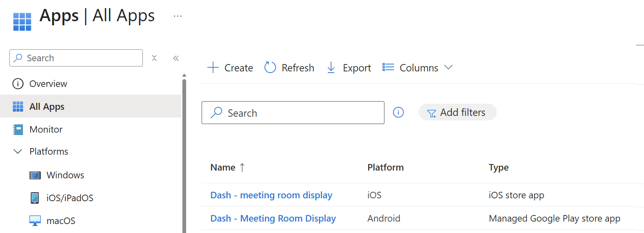Click the Create button

(x=230, y=68)
